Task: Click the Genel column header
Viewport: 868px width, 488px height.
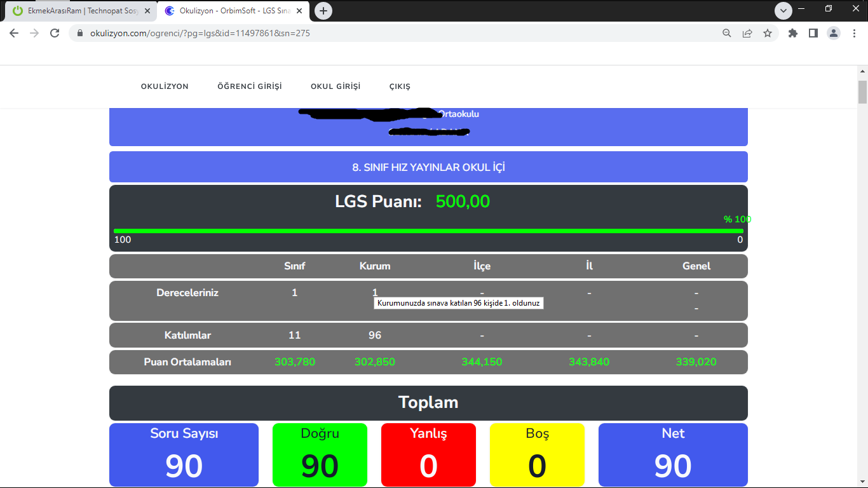Action: point(696,266)
